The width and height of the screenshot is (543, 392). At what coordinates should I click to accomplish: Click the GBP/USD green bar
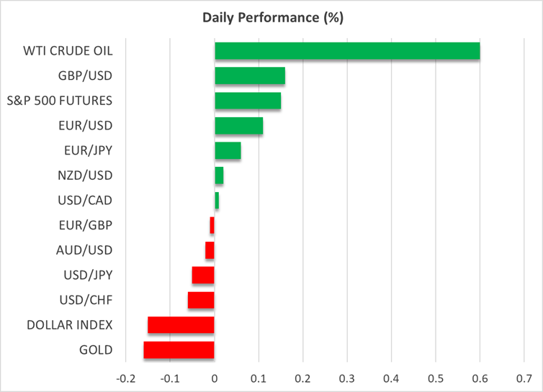[250, 76]
